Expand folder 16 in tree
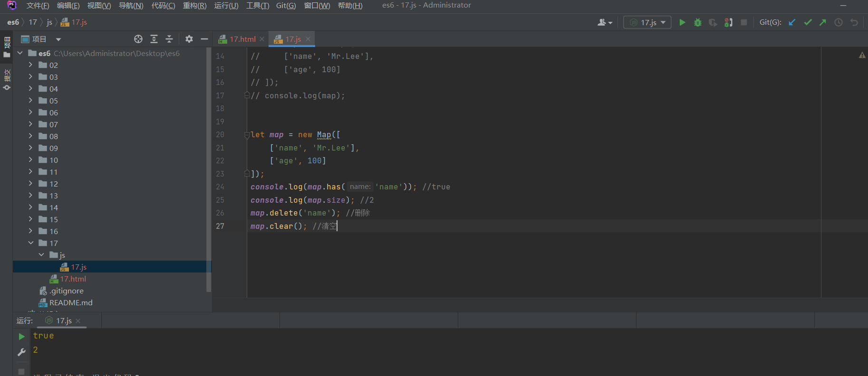Image resolution: width=868 pixels, height=376 pixels. [30, 231]
